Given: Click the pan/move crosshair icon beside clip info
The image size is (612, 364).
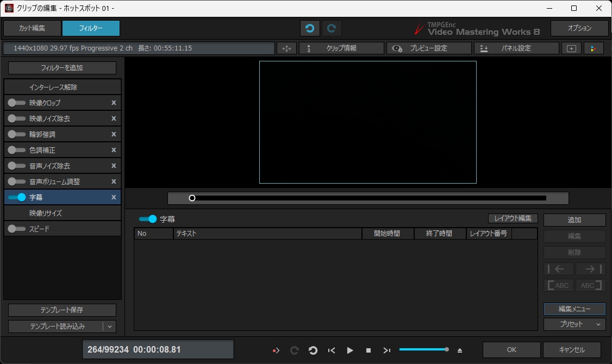Looking at the screenshot, I should point(286,48).
